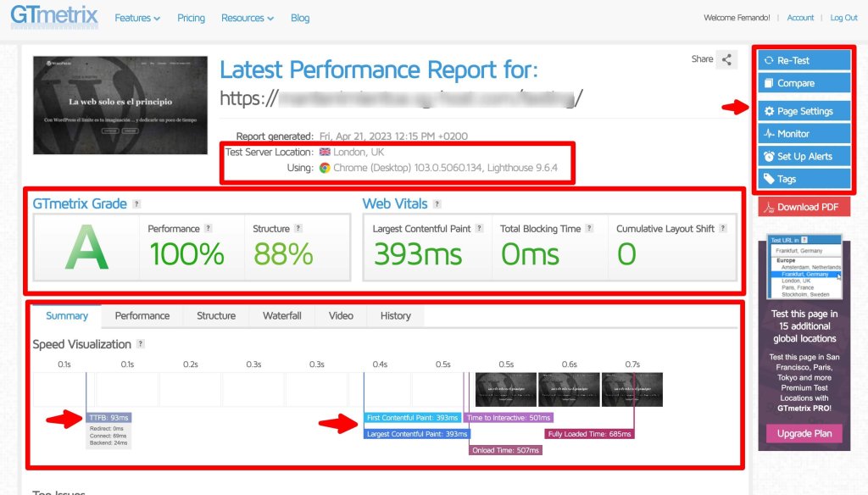868x495 pixels.
Task: Click the help icon next to Performance score
Action: coord(209,228)
